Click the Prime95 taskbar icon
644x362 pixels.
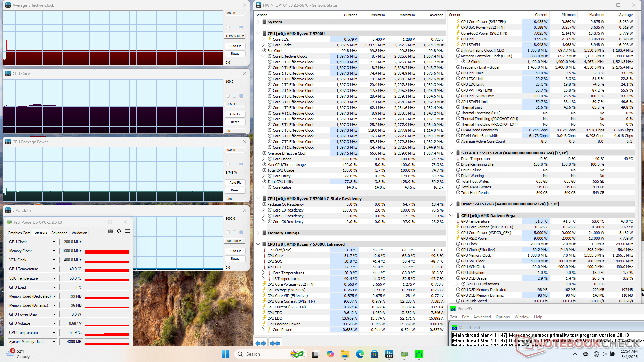pyautogui.click(x=419, y=354)
